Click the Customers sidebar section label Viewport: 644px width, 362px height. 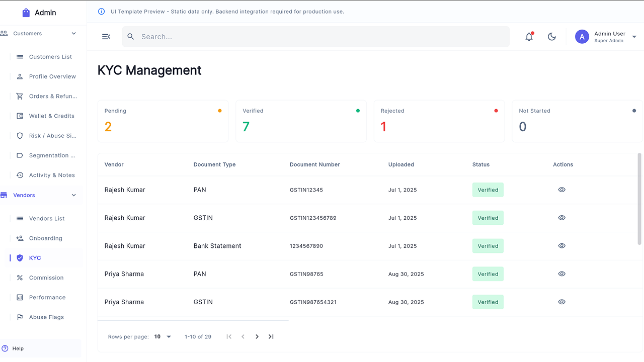tap(28, 34)
